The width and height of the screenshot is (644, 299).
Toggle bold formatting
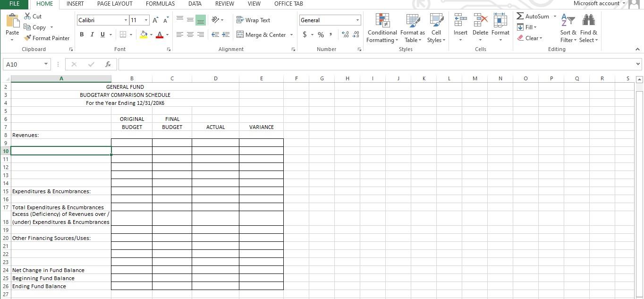click(81, 34)
